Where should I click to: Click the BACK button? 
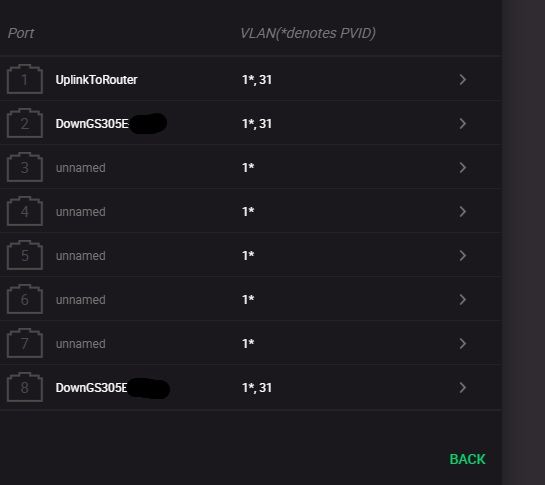click(x=467, y=459)
